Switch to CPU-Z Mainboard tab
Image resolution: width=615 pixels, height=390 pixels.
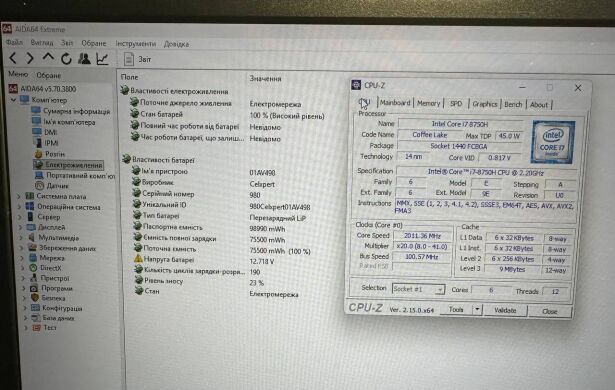pyautogui.click(x=395, y=103)
